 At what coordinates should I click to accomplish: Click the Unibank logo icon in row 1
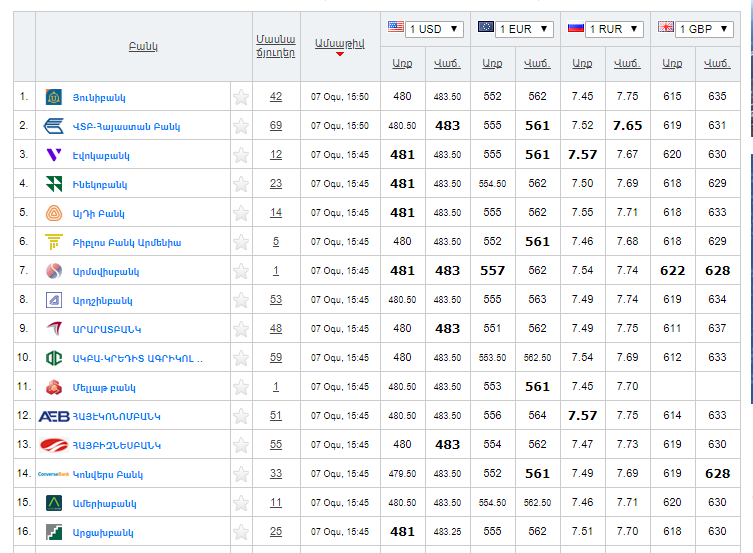[53, 97]
